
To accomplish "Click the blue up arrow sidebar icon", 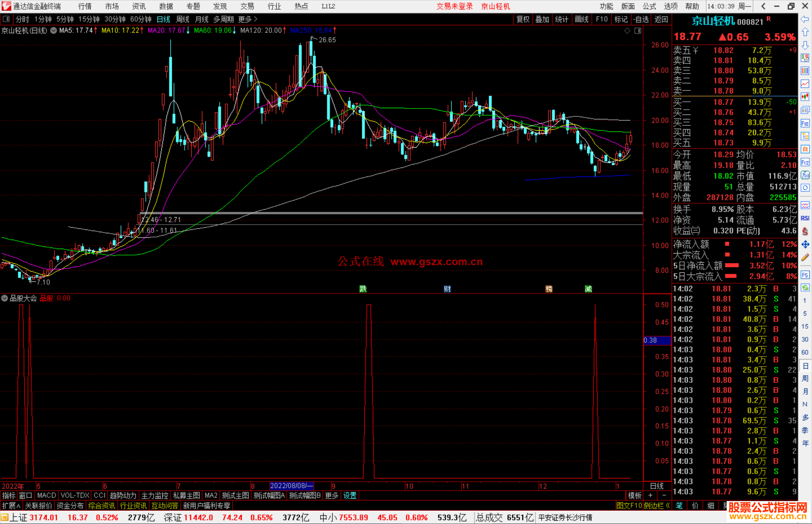I will point(805,32).
